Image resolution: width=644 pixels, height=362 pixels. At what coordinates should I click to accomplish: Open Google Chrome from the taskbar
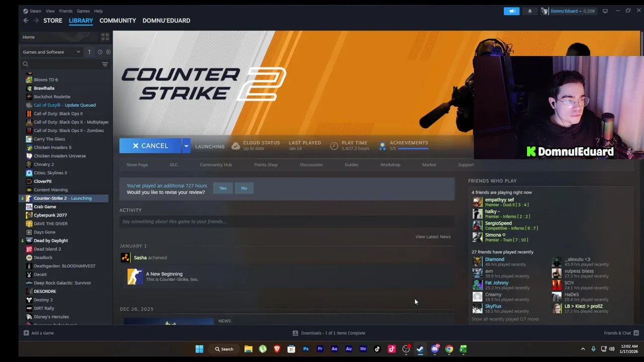pyautogui.click(x=449, y=349)
